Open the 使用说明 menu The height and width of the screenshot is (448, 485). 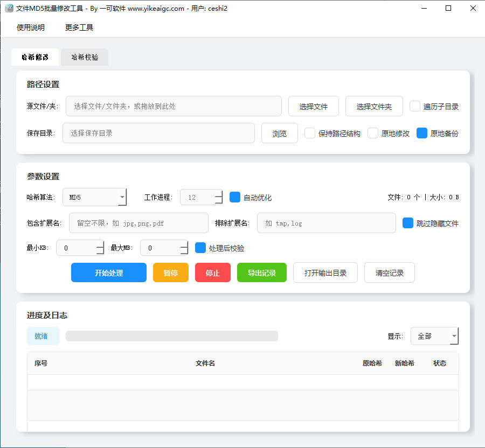pos(31,27)
